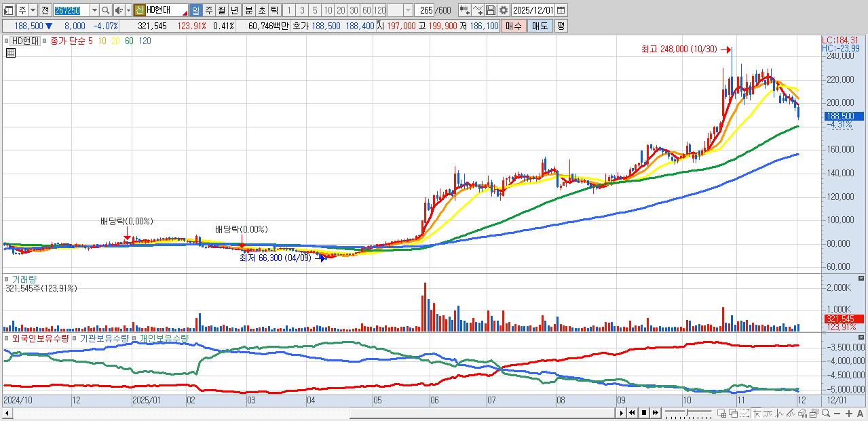Viewport: 868px width, 421px height.
Task: Click the overlapping windows icon at bottom
Action: click(x=734, y=413)
